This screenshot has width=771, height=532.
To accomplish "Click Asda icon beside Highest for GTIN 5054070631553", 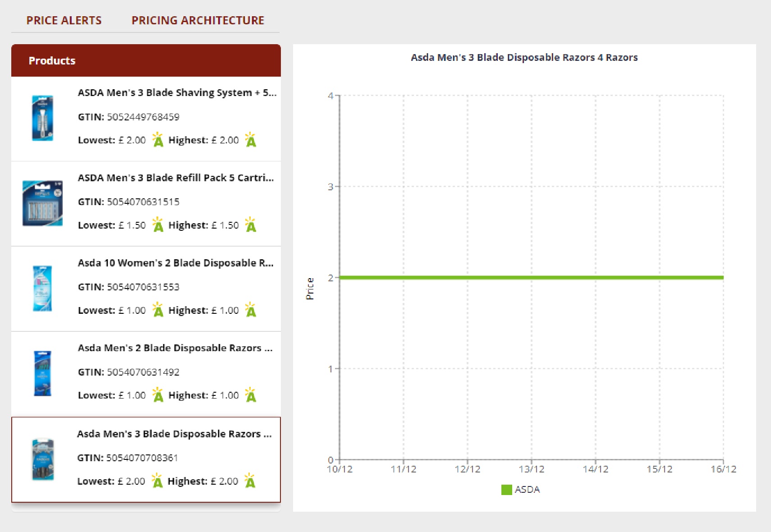I will click(x=251, y=310).
